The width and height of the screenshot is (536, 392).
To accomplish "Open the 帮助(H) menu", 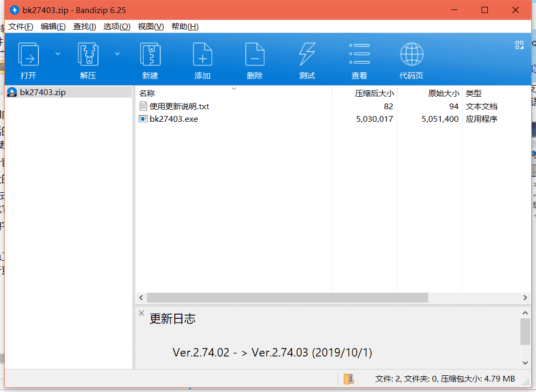I will 185,27.
